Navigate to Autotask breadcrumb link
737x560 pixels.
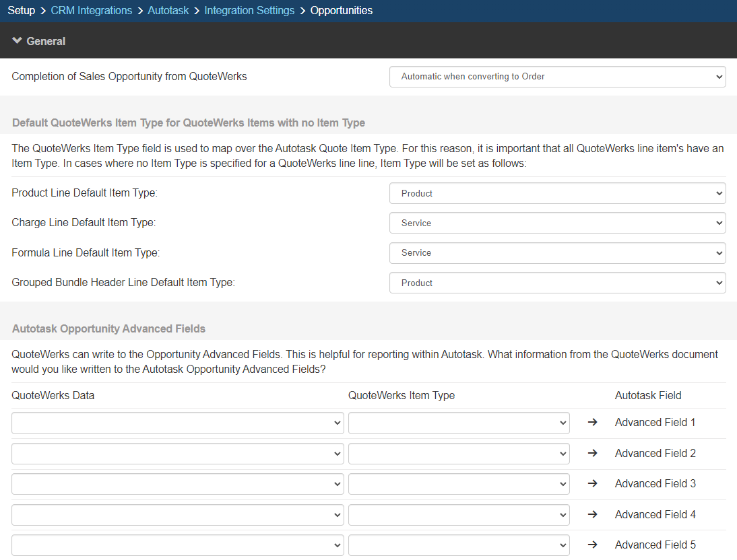pyautogui.click(x=168, y=11)
